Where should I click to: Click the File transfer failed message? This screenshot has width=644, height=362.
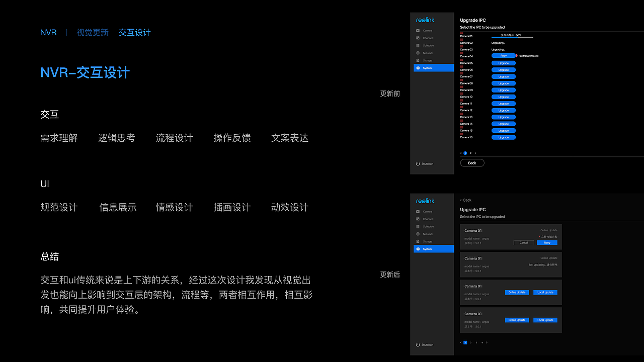(528, 56)
